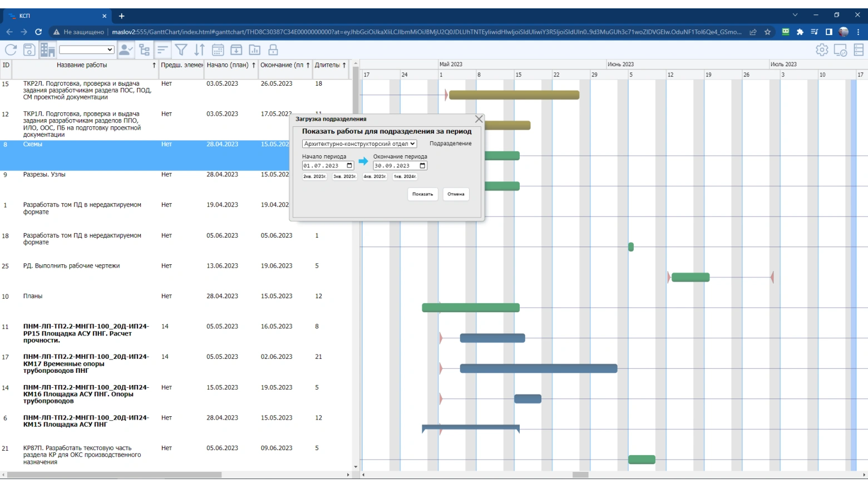Click the Начало (план) column header

tap(227, 65)
